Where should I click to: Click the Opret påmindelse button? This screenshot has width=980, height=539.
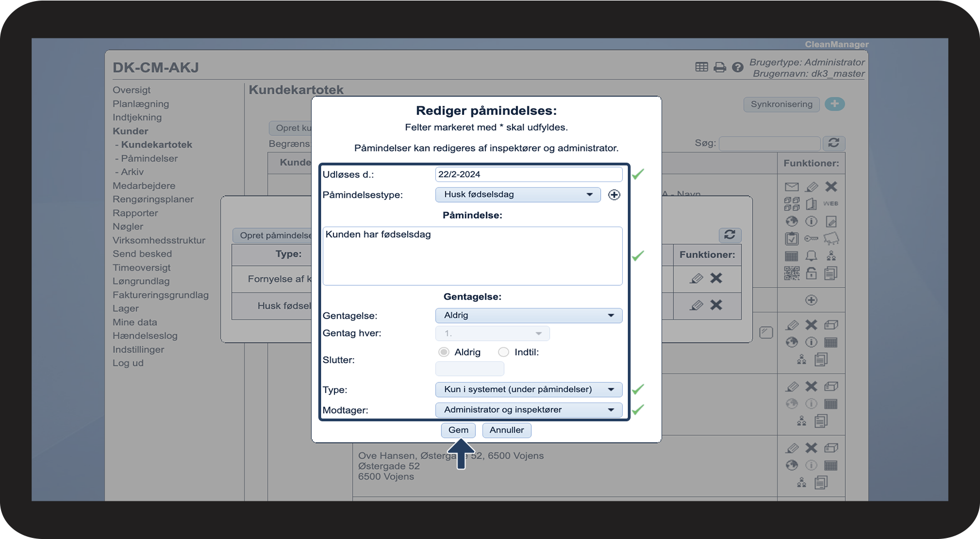(273, 235)
